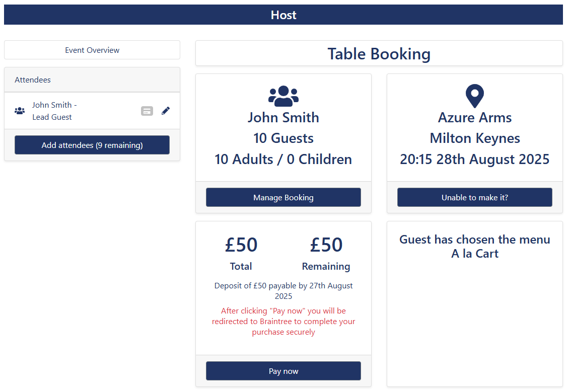This screenshot has width=568, height=392.
Task: Click the Manage Booking button
Action: 283,197
